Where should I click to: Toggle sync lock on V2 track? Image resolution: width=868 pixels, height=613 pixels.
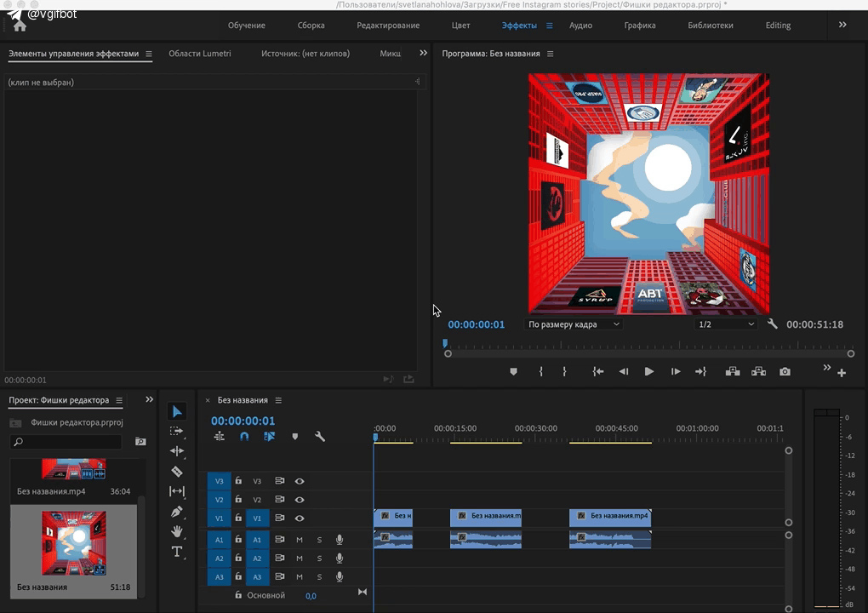tap(280, 500)
